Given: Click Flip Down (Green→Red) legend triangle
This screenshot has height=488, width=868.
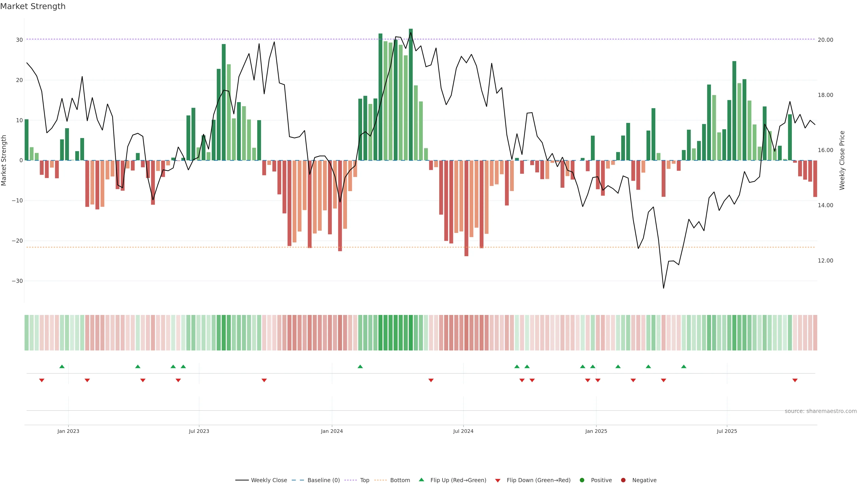Looking at the screenshot, I should tap(498, 480).
